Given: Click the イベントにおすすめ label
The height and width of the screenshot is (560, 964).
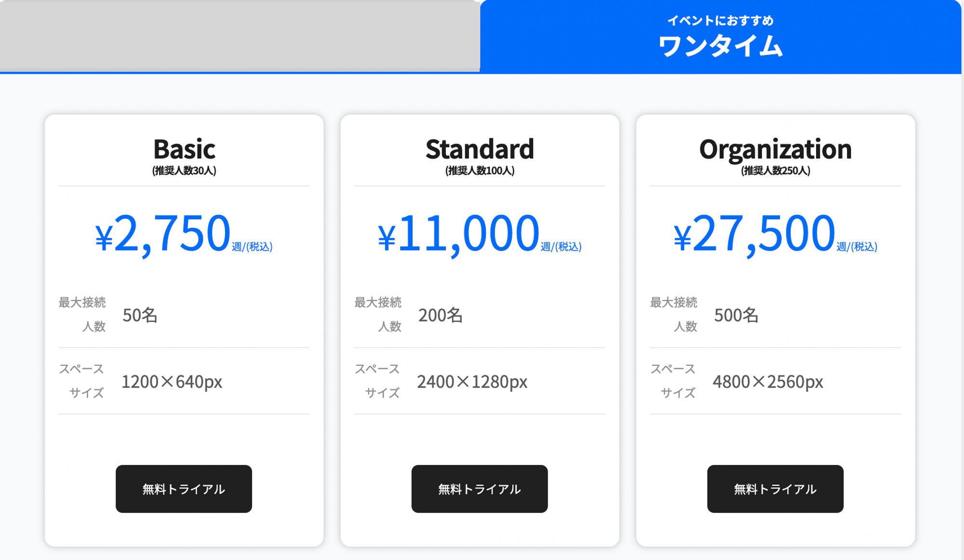Looking at the screenshot, I should pos(721,21).
